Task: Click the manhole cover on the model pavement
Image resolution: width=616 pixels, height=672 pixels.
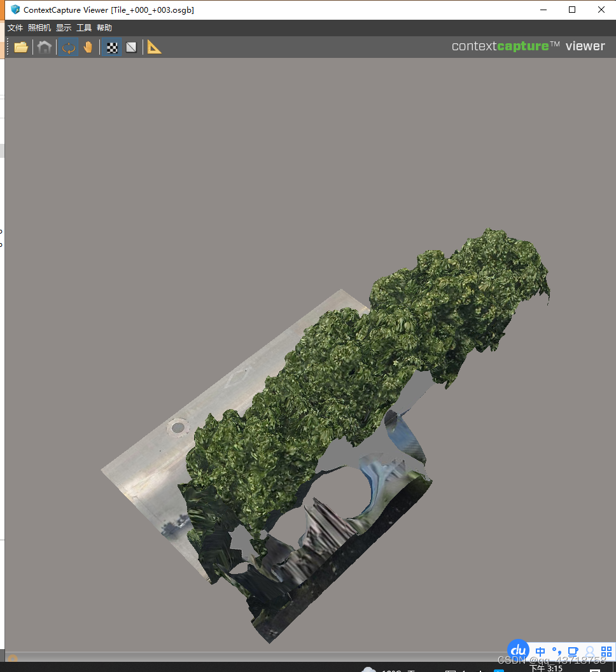Action: pyautogui.click(x=178, y=427)
